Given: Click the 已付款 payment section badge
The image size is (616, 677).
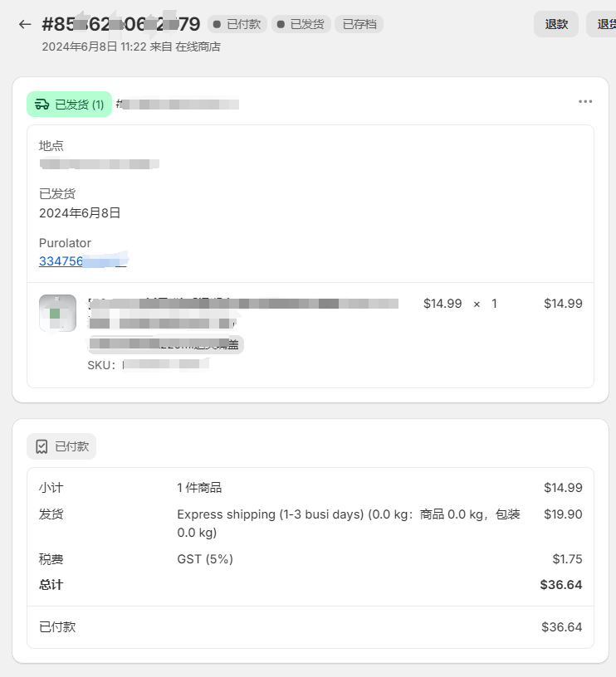Looking at the screenshot, I should pyautogui.click(x=61, y=446).
